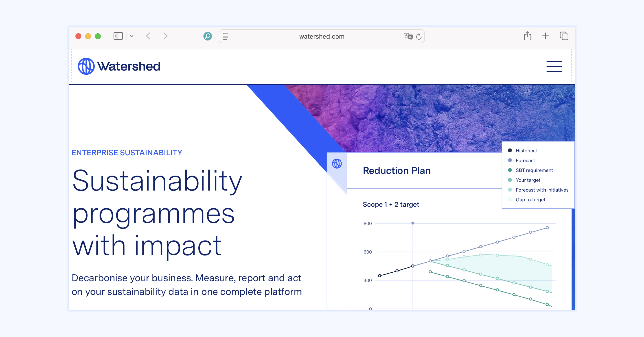The image size is (644, 337).
Task: Focus the watershed.com address bar
Action: coord(322,36)
